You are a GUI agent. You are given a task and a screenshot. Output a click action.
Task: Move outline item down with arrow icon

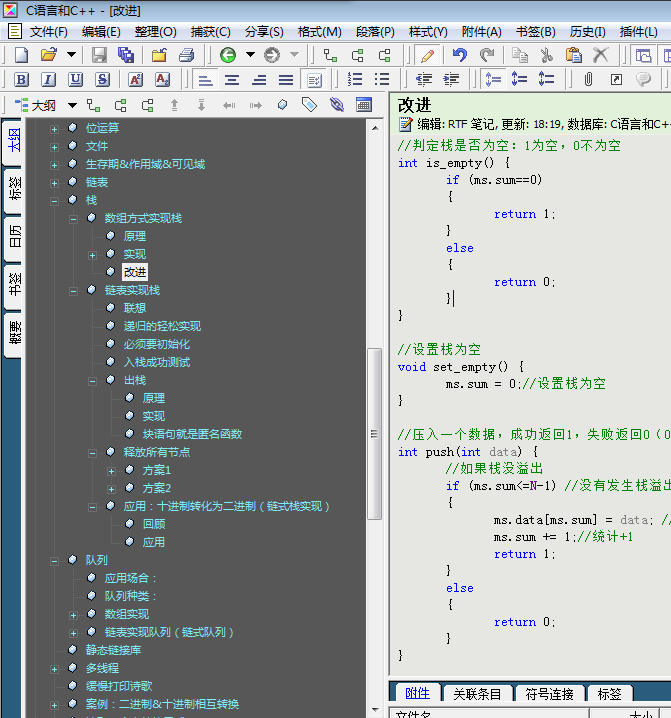(x=201, y=105)
